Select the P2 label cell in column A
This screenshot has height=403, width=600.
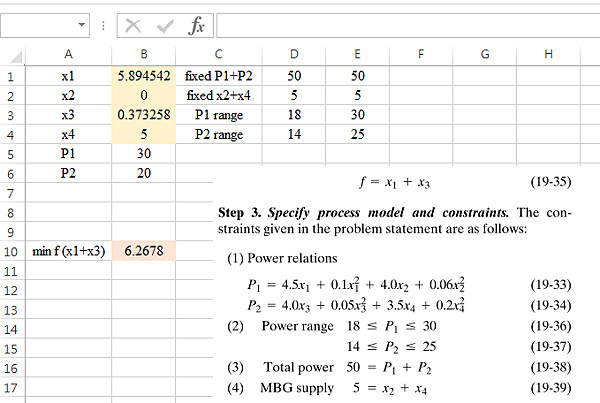[68, 173]
